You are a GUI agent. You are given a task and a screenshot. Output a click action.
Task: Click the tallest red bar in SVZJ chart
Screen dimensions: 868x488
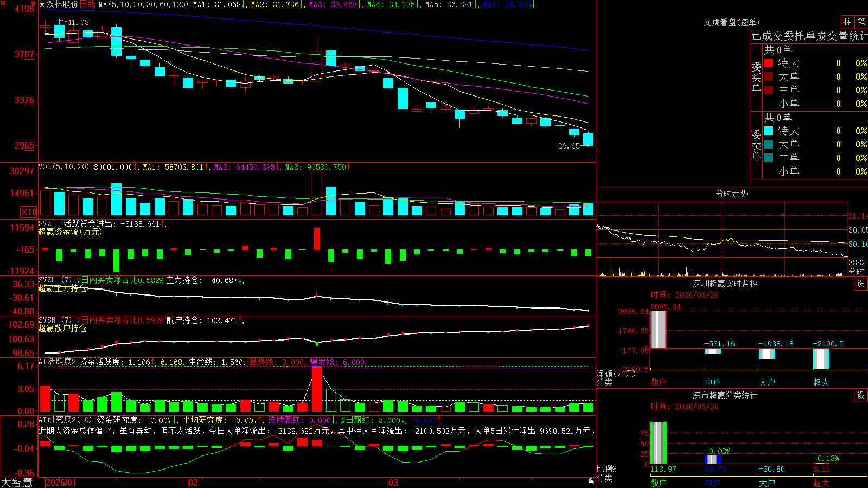[x=317, y=239]
